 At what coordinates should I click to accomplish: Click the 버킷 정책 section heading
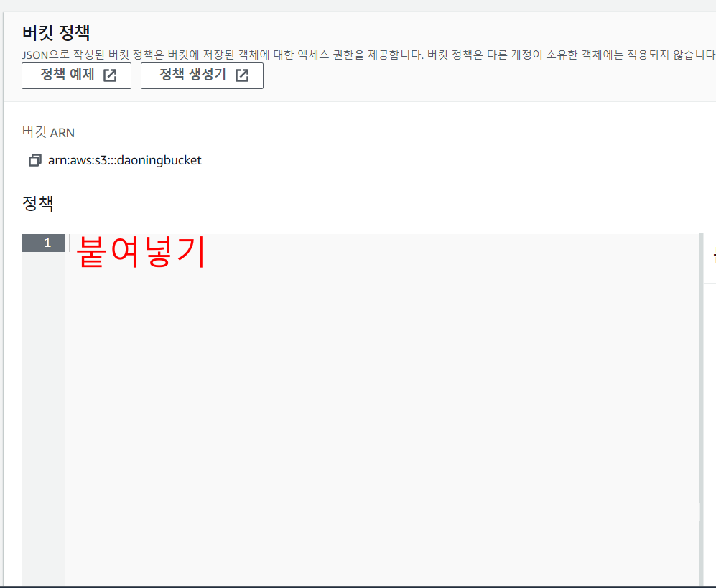(x=56, y=32)
